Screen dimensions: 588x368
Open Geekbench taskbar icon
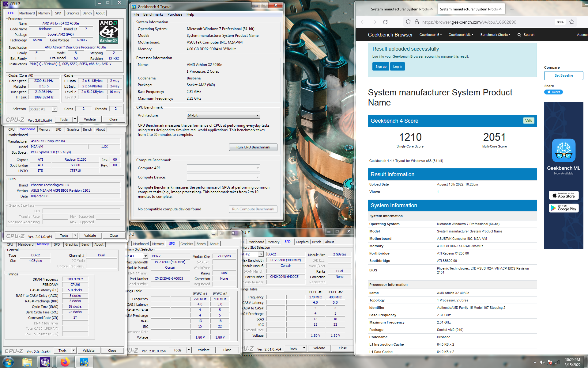(84, 362)
